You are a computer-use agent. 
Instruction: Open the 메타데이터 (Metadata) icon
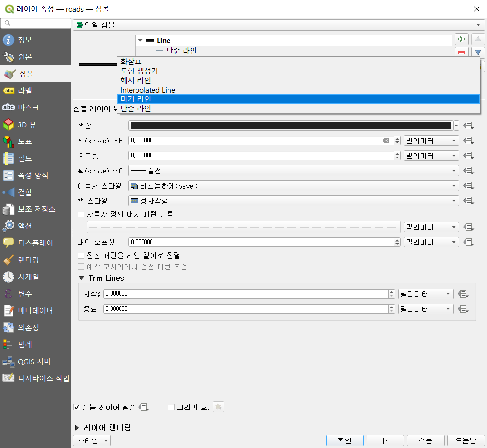tap(8, 311)
